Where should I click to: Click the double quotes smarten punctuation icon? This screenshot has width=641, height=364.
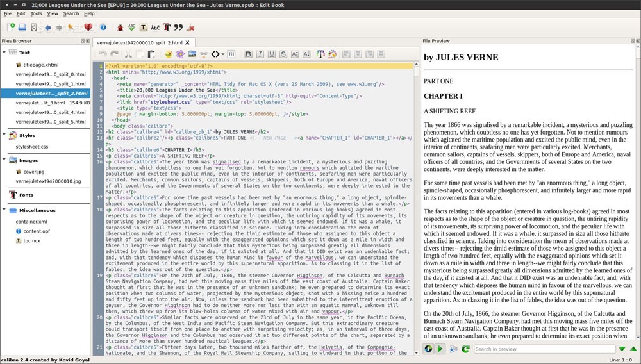(178, 28)
